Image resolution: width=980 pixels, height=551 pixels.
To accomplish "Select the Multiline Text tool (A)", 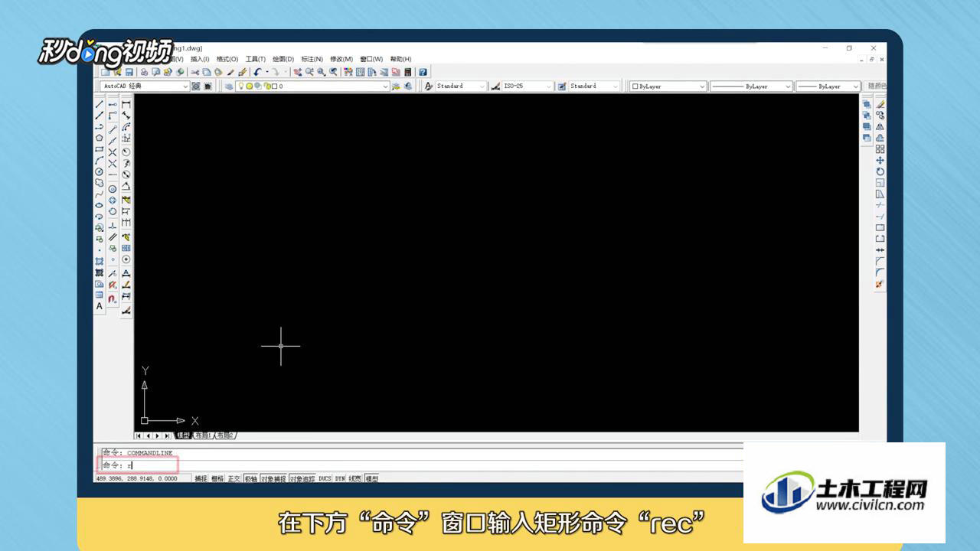I will tap(100, 306).
